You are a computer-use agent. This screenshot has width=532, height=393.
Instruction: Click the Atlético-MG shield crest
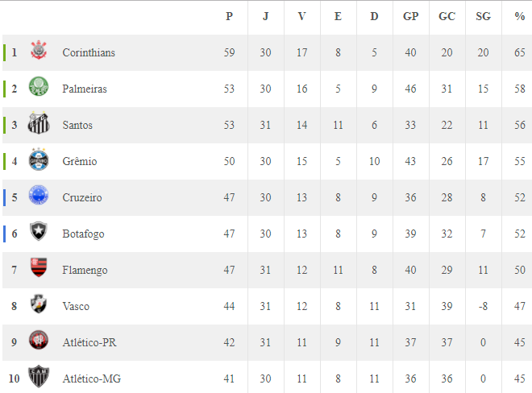[39, 376]
